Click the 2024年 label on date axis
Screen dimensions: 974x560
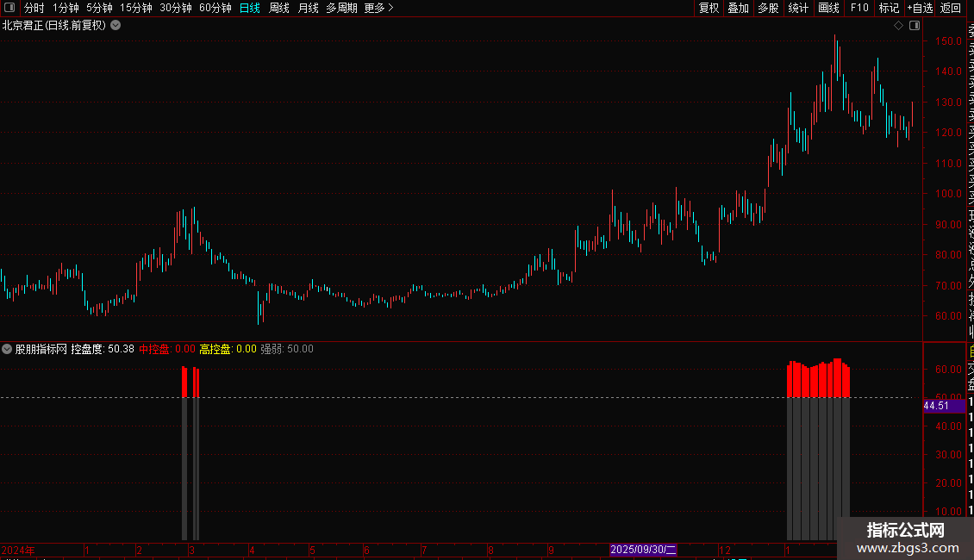(x=18, y=550)
